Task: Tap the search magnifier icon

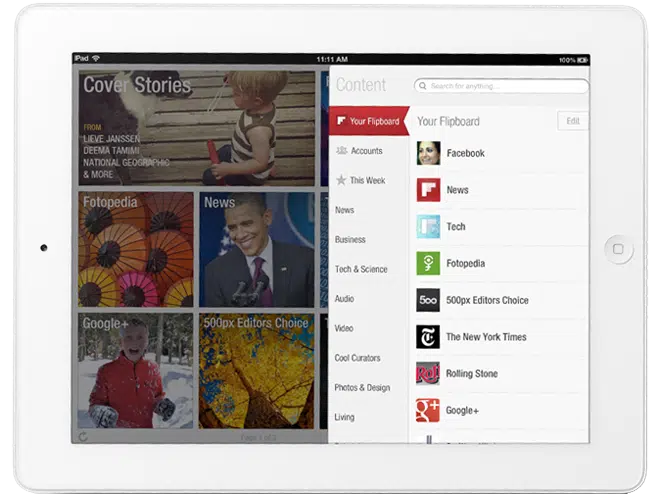Action: [423, 86]
